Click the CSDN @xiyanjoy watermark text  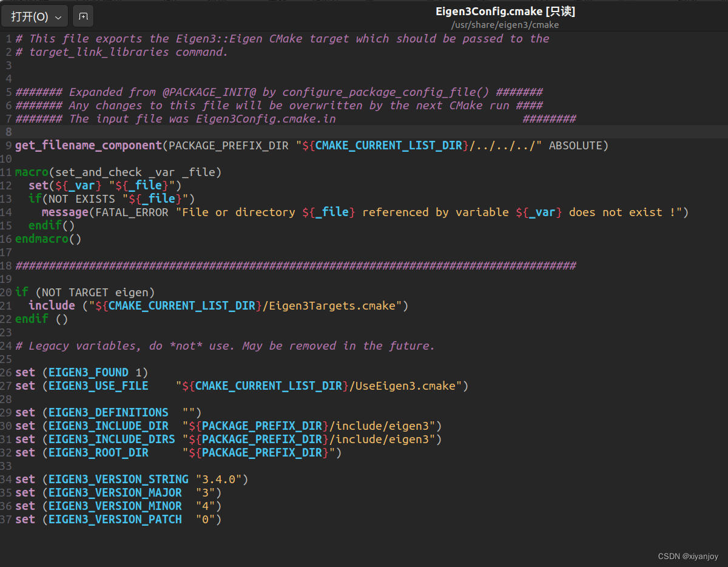(688, 556)
